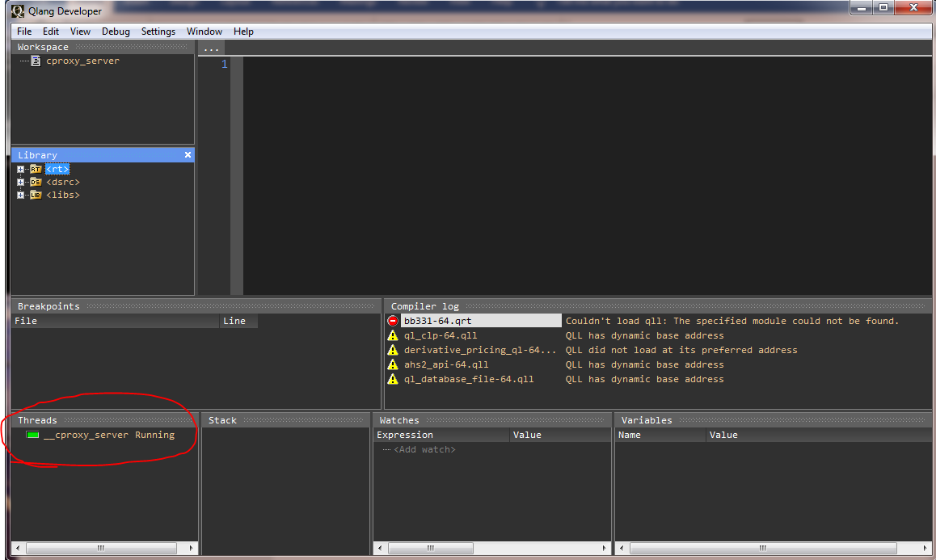The image size is (936, 560).
Task: Select ql_clp-64.qll in the compiler log
Action: (441, 335)
